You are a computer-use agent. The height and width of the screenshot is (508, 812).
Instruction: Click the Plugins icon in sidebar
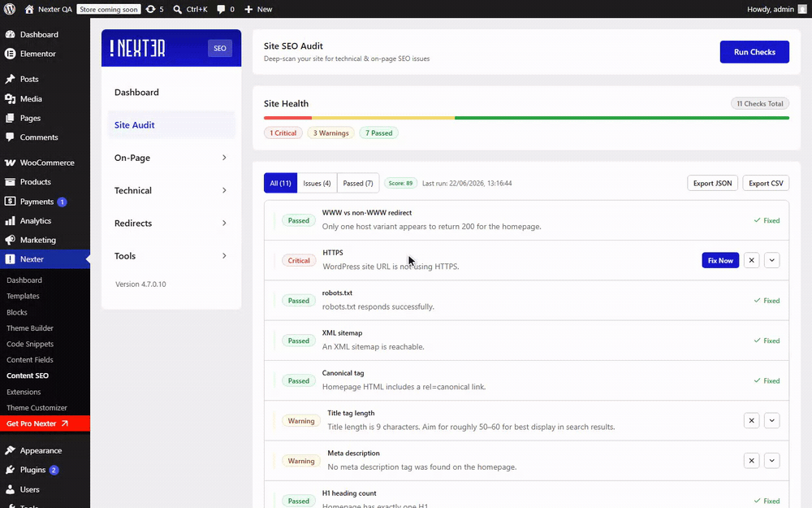click(x=10, y=470)
